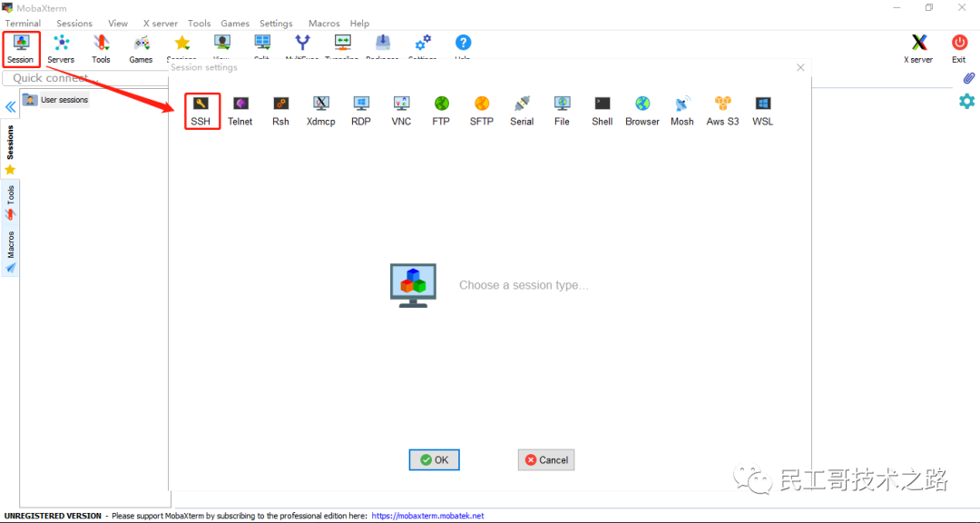Click the paperclip icon at right edge

click(x=968, y=78)
